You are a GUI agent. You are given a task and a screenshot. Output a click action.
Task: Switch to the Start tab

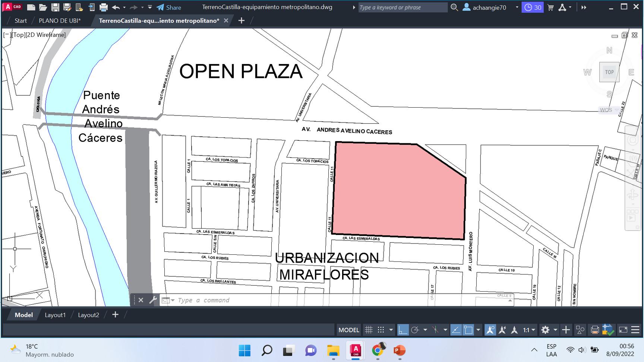coord(20,21)
